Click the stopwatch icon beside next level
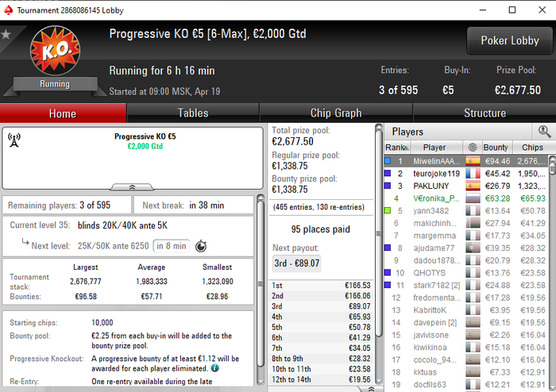 pyautogui.click(x=201, y=246)
